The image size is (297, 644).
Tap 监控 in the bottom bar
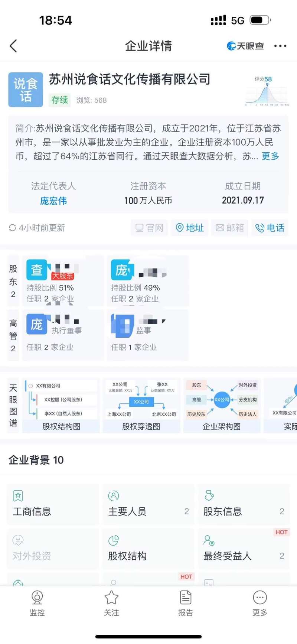tap(37, 604)
